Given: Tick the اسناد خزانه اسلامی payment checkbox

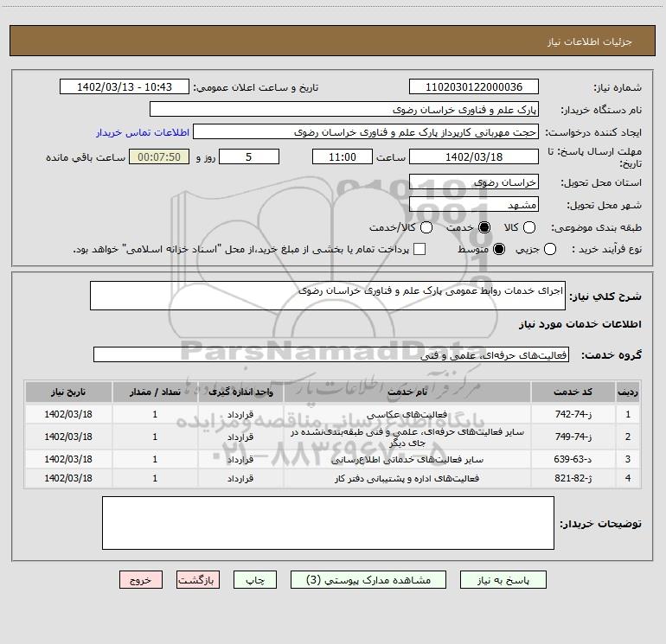Looking at the screenshot, I should 419,249.
